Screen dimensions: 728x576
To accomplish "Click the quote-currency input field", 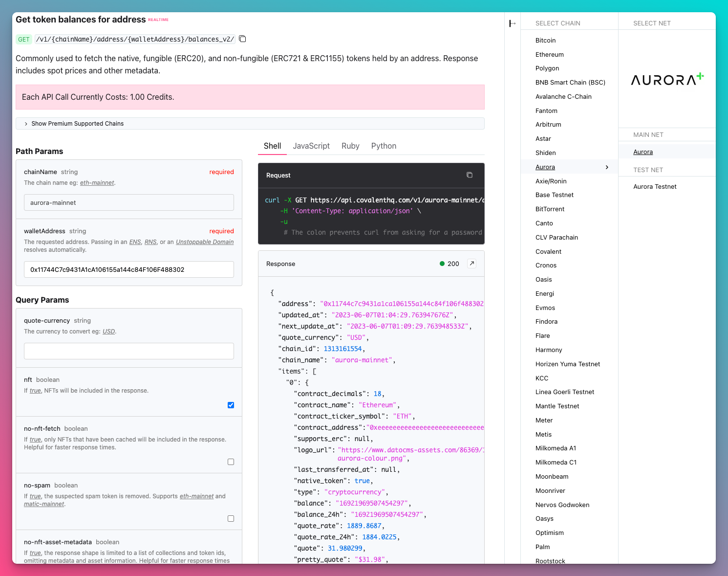I will [129, 351].
